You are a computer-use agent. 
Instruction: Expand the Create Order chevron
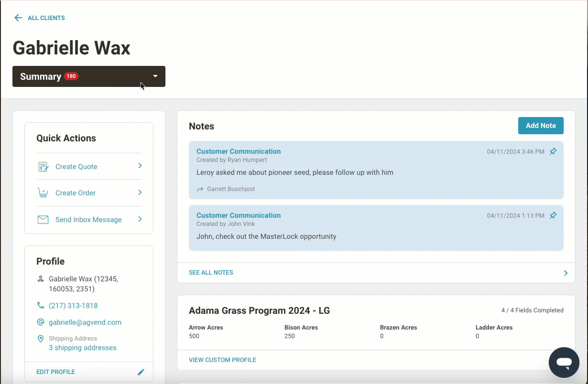[x=140, y=192]
